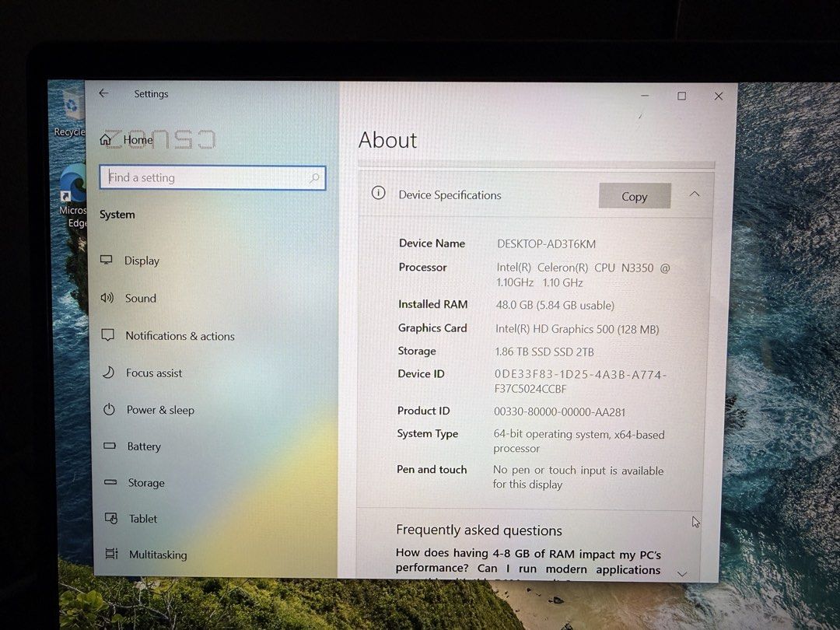
Task: Click the Tablet icon in sidebar
Action: coord(111,518)
